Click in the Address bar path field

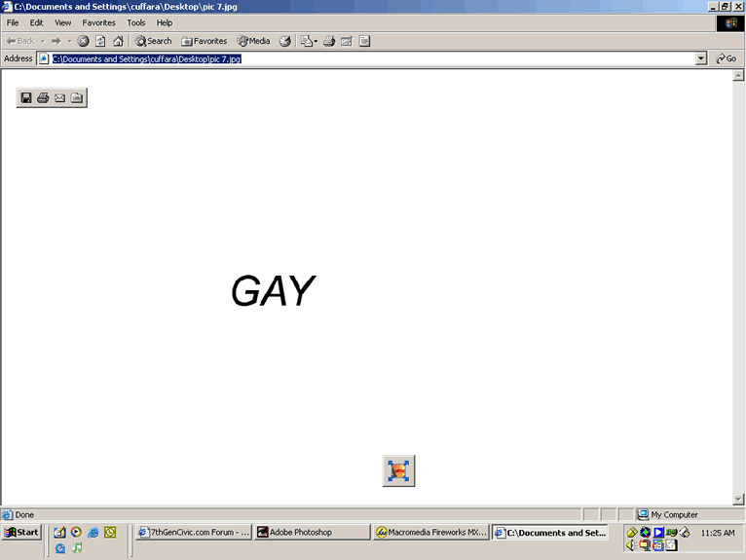pos(370,58)
